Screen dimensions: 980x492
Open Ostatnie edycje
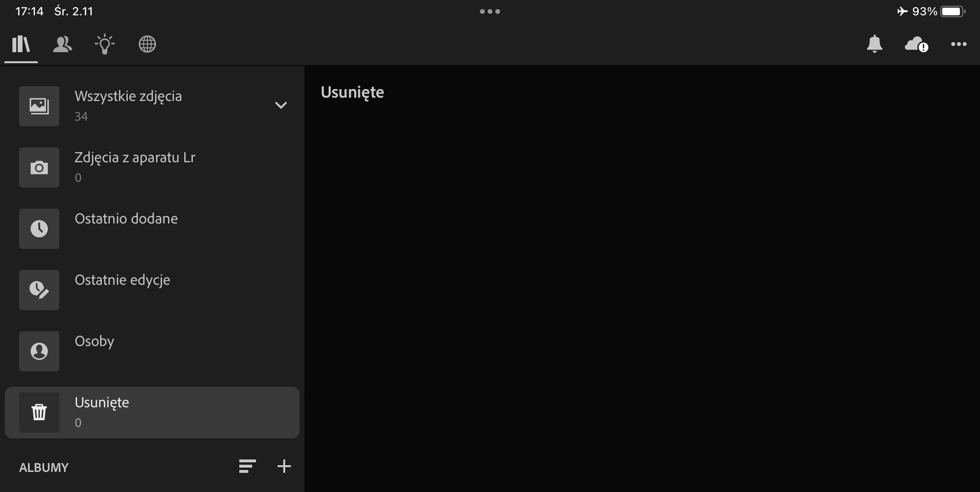click(x=152, y=290)
